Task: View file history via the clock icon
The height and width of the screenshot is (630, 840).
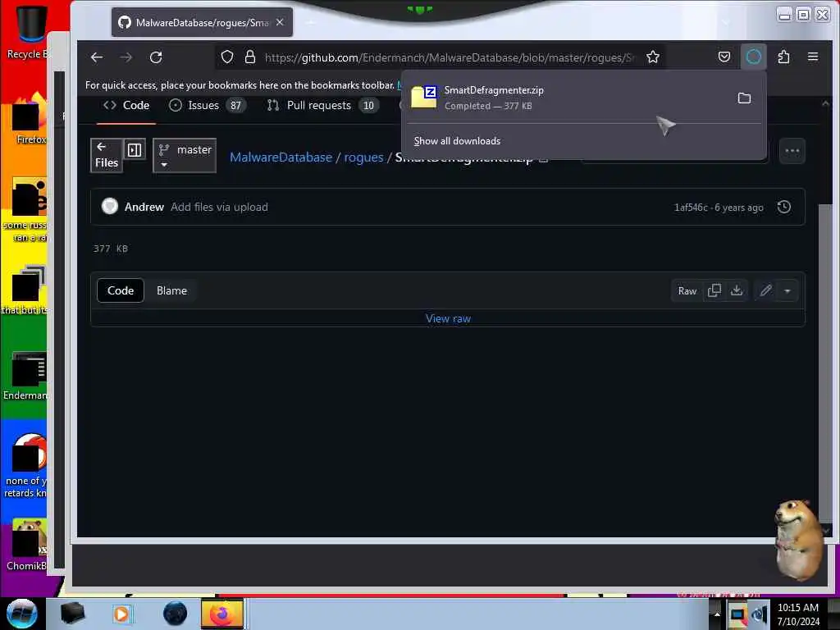Action: coord(783,208)
